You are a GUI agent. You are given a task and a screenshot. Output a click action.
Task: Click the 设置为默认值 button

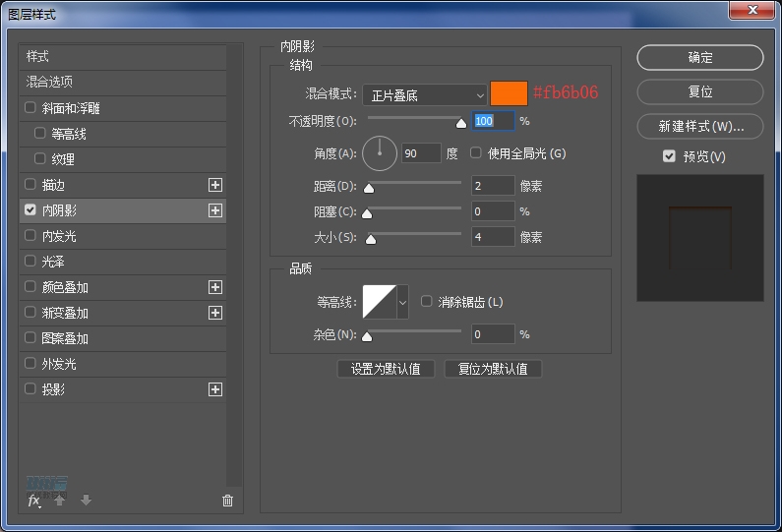386,369
